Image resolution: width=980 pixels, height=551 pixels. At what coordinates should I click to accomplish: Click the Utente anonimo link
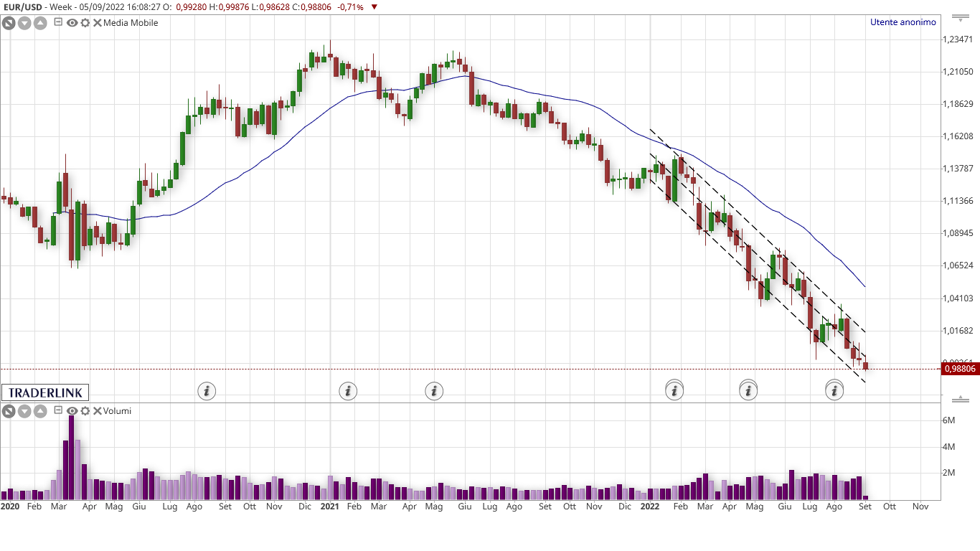(903, 22)
